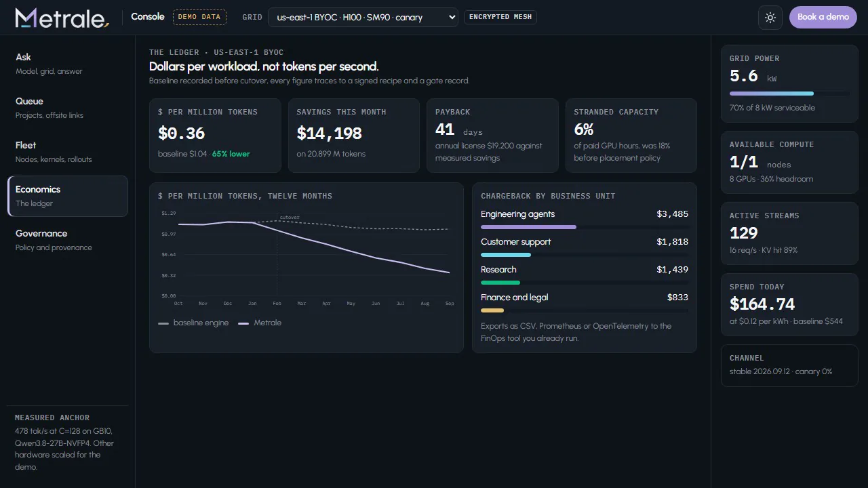Click the $833 Finance and legal amount
This screenshot has width=868, height=488.
[677, 298]
